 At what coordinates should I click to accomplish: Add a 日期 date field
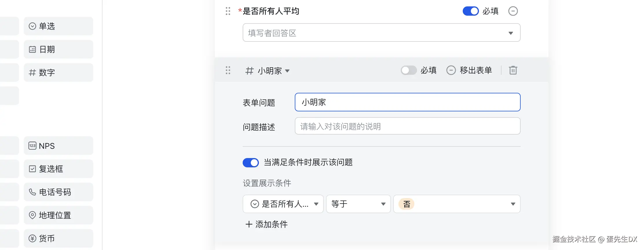[58, 49]
